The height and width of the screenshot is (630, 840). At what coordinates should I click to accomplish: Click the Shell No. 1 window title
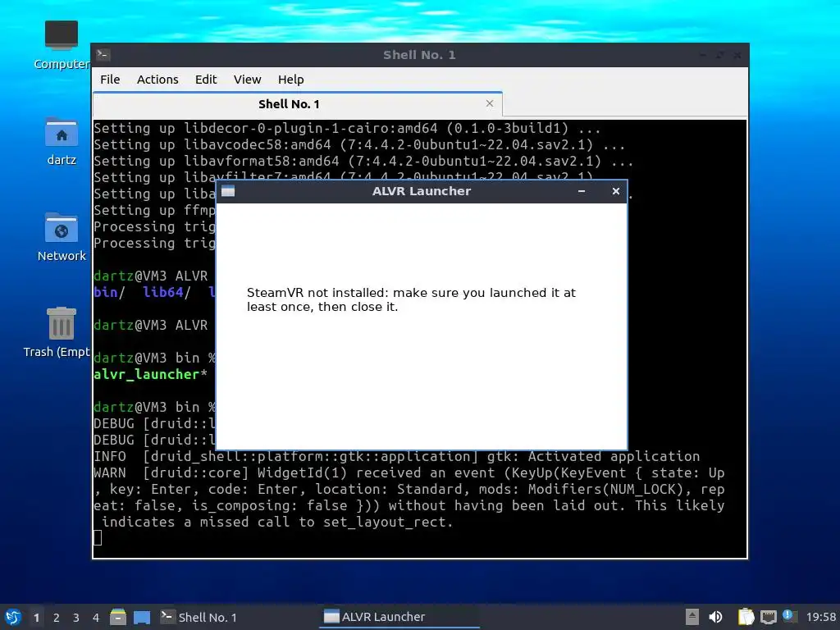(419, 55)
